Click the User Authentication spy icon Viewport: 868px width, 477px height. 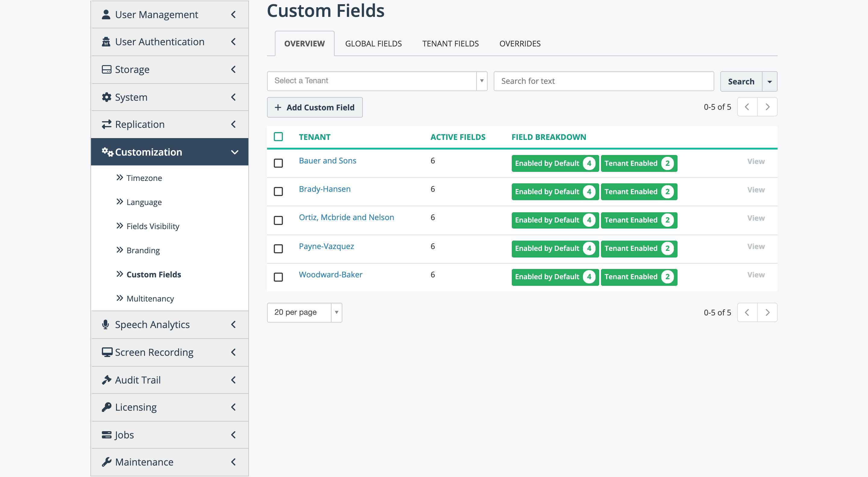pos(106,42)
